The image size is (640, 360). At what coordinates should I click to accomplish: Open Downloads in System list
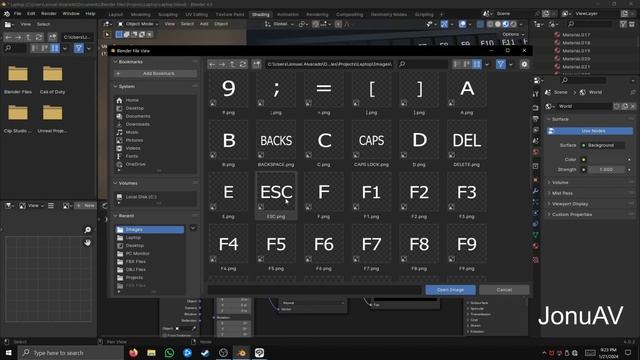[x=137, y=124]
